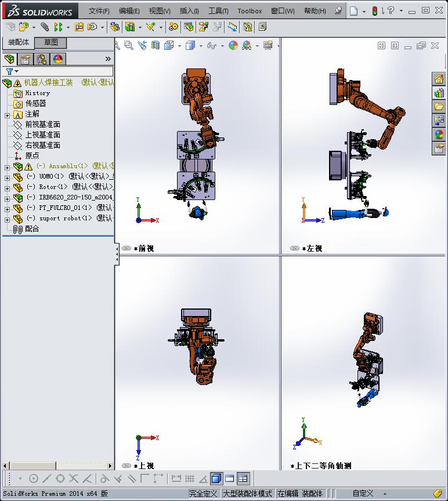This screenshot has height=501, width=448.
Task: Open the FeatureManager design tree tab
Action: click(10, 59)
